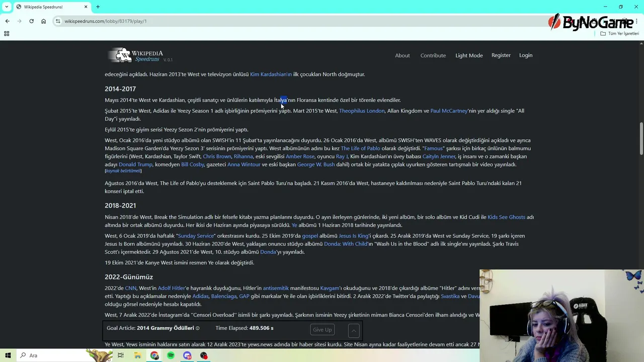Toggle Light Mode
Image resolution: width=644 pixels, height=362 pixels.
point(469,55)
